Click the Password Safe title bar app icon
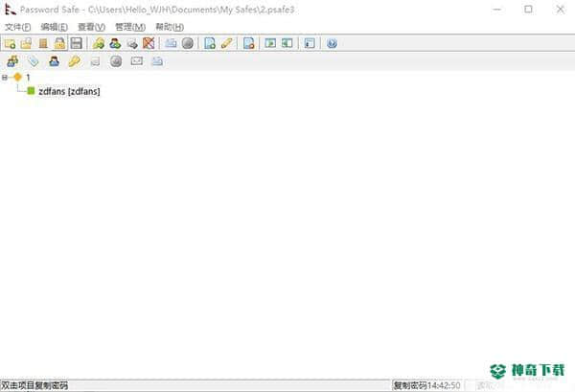The image size is (575, 392). click(x=11, y=10)
